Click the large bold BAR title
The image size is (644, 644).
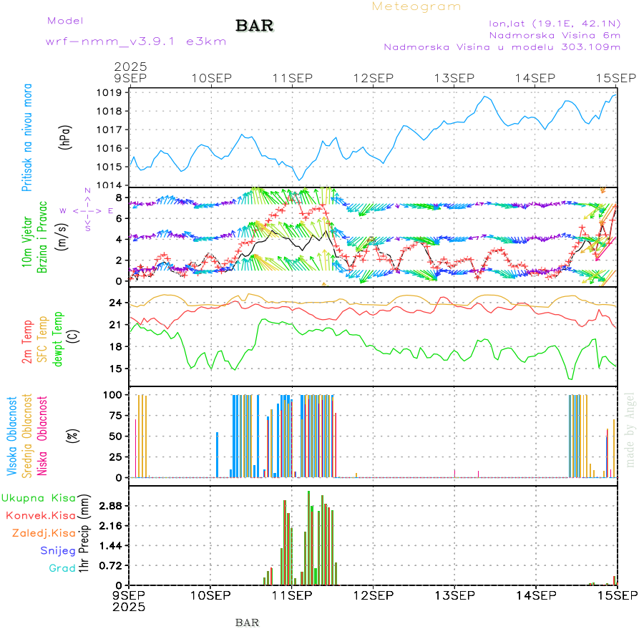(x=255, y=26)
